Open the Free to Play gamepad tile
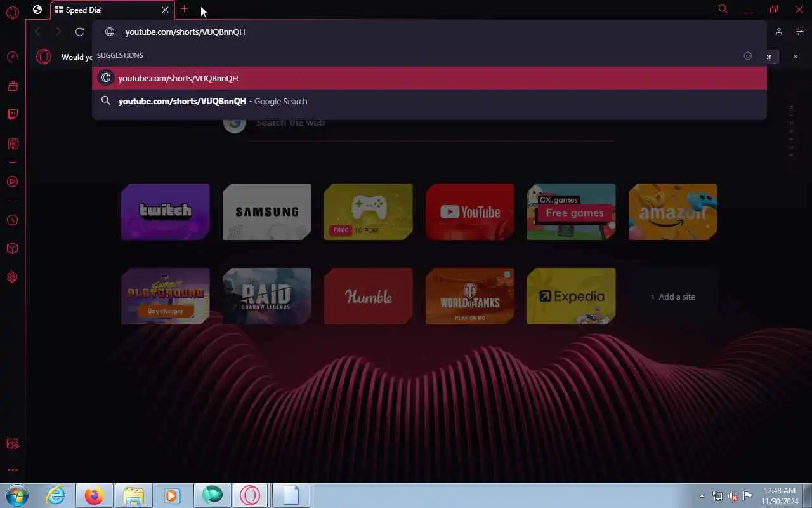The width and height of the screenshot is (812, 508). point(369,212)
